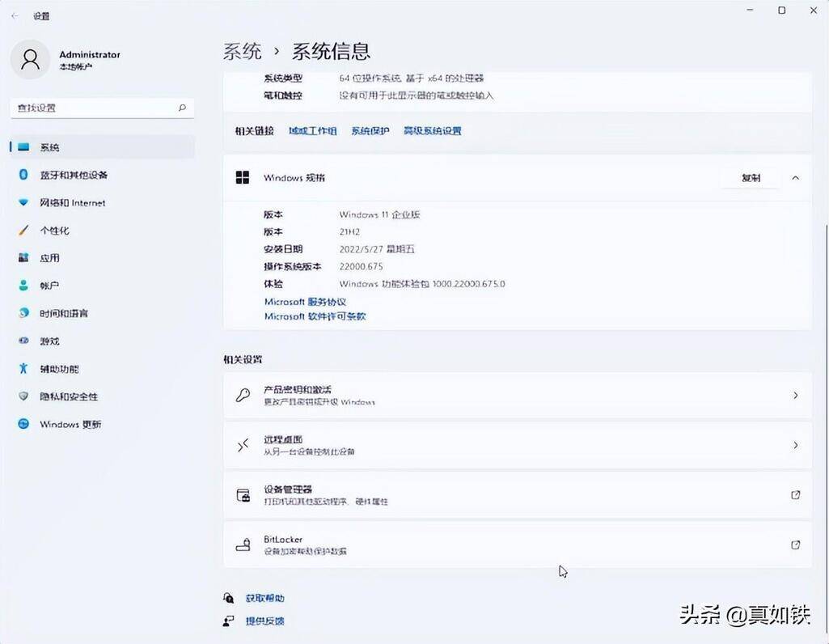829x644 pixels.
Task: Select the 笔和触控 value text
Action: [416, 95]
